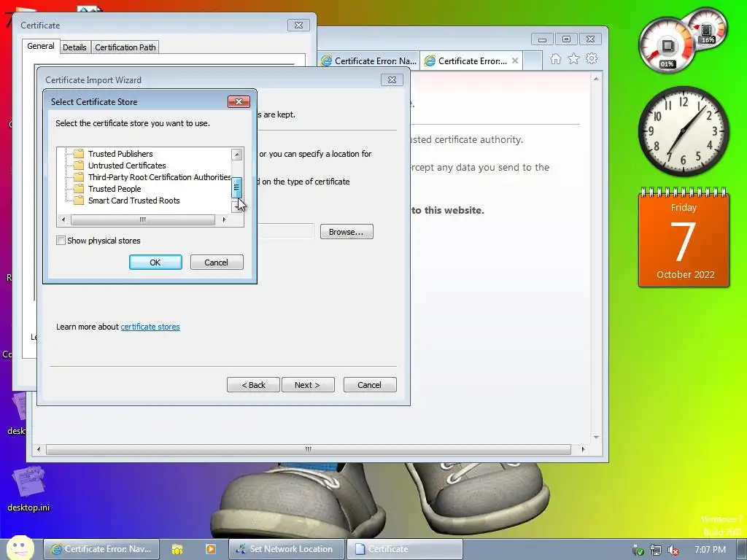The height and width of the screenshot is (560, 747).
Task: Click the Untrusted Certificates folder icon
Action: tap(79, 166)
